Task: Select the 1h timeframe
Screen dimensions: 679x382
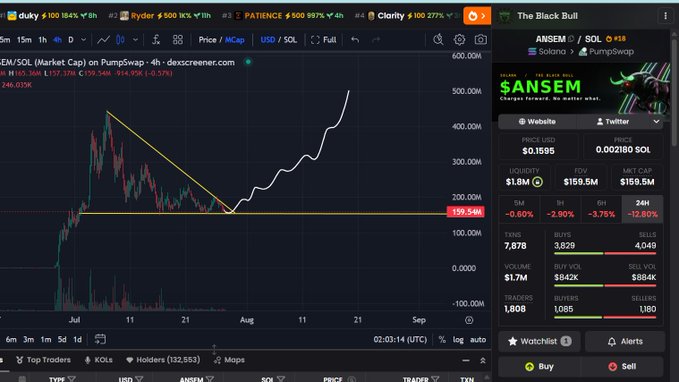Action: coord(42,40)
